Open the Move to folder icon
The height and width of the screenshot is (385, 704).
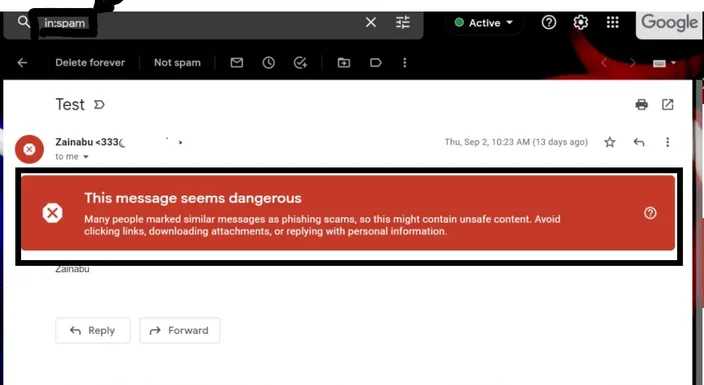tap(344, 63)
